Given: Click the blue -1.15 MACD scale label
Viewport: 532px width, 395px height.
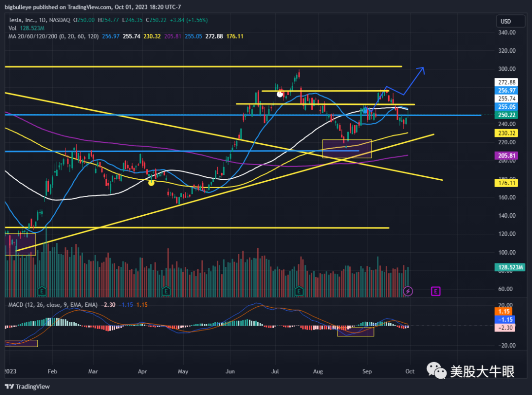Looking at the screenshot, I should click(505, 320).
